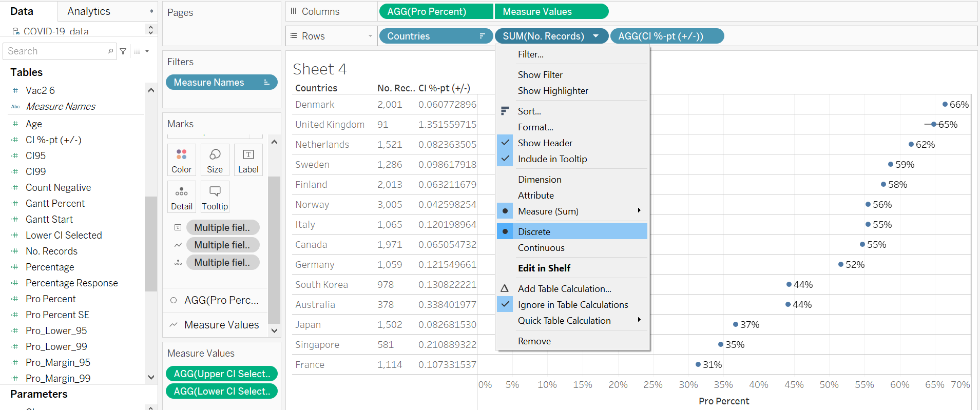Image resolution: width=980 pixels, height=410 pixels.
Task: Open the Size marks card
Action: tap(215, 160)
